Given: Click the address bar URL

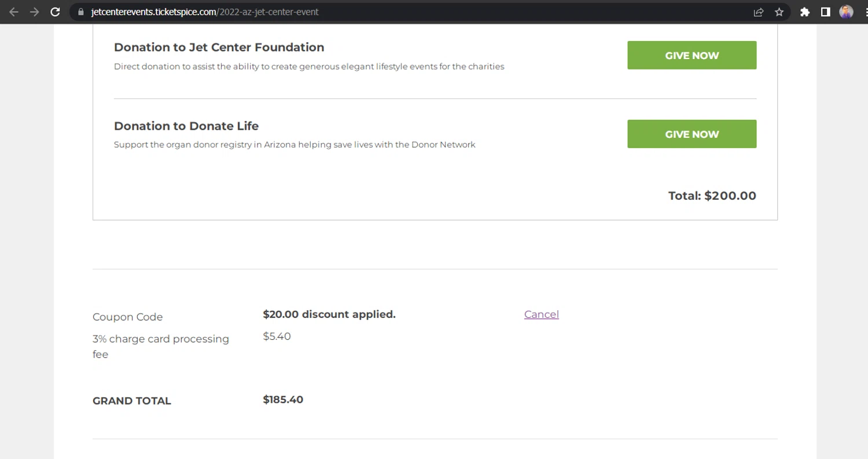Looking at the screenshot, I should point(205,12).
